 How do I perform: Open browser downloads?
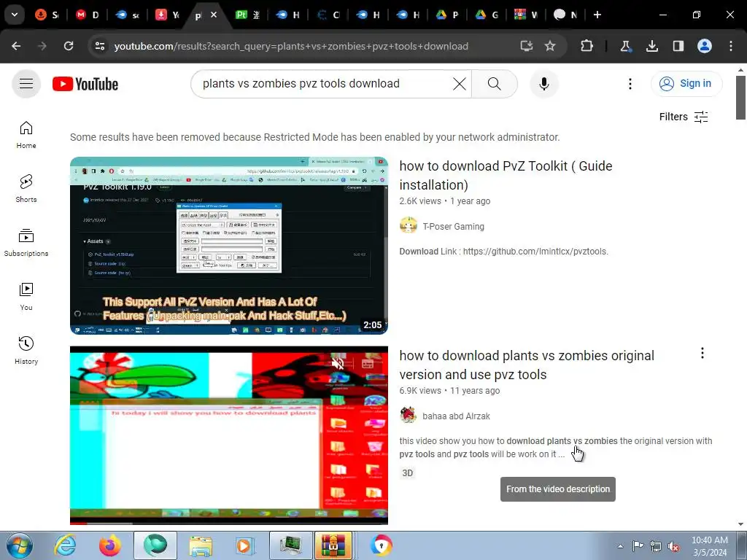pyautogui.click(x=652, y=46)
